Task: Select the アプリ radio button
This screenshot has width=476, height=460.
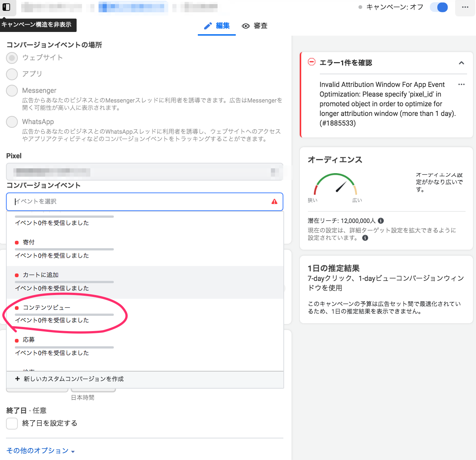Action: (12, 74)
